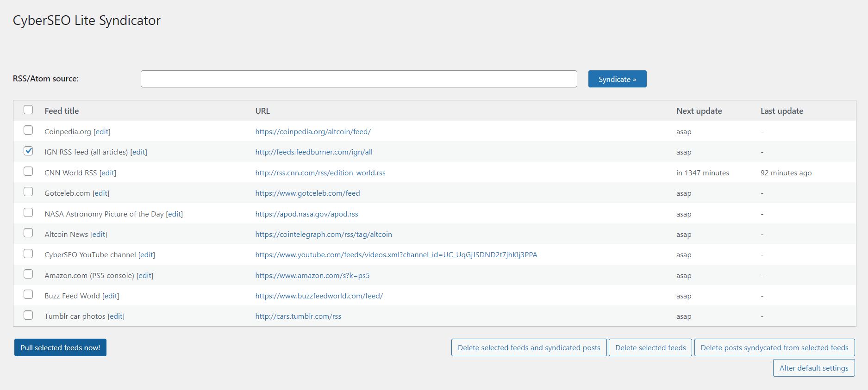Image resolution: width=868 pixels, height=390 pixels.
Task: Click the Delete selected feeds button
Action: point(650,347)
